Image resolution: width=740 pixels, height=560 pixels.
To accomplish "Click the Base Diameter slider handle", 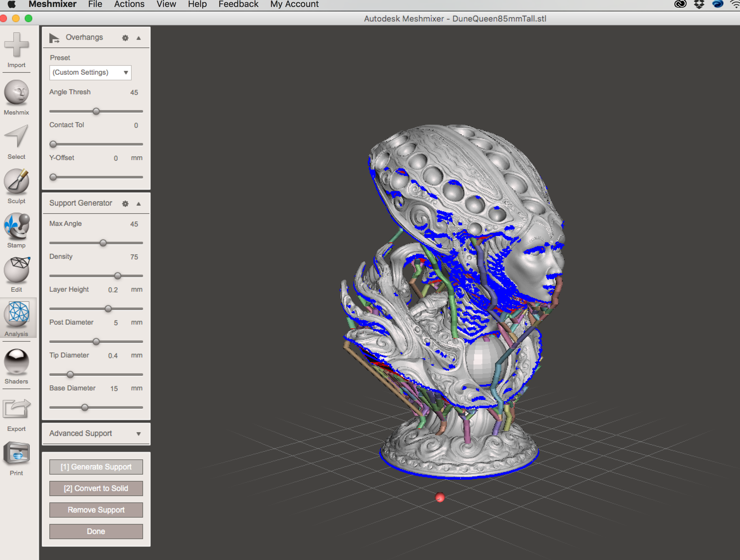I will point(85,408).
